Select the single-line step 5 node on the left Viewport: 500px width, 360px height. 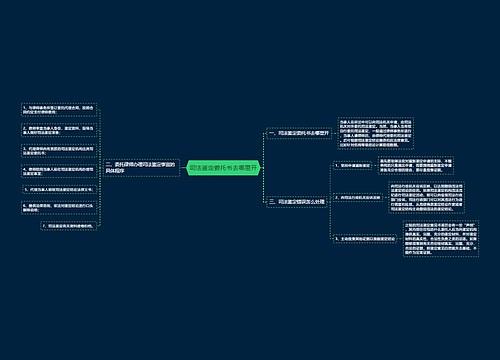coord(60,189)
